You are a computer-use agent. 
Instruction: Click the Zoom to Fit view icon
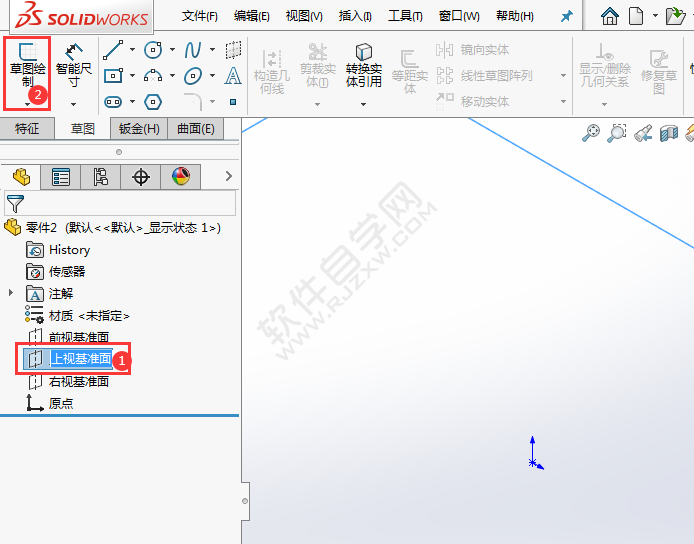tap(590, 133)
